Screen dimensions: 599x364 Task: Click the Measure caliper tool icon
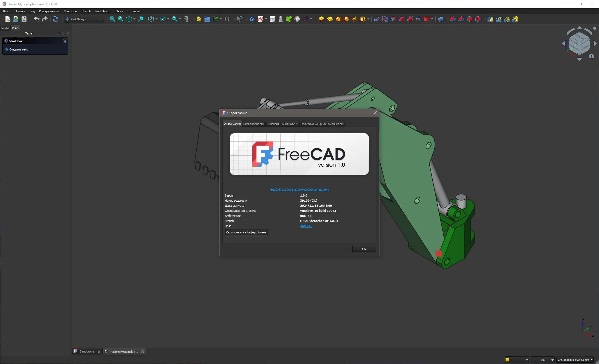pos(186,19)
